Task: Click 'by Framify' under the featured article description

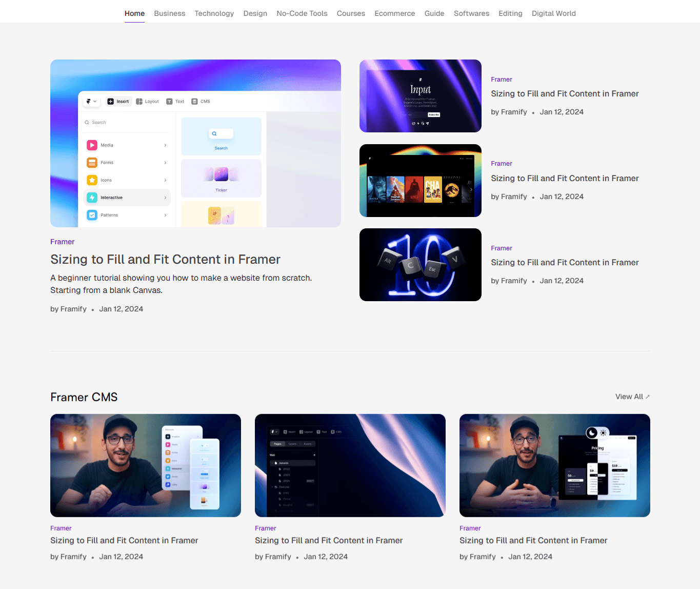Action: [x=68, y=309]
